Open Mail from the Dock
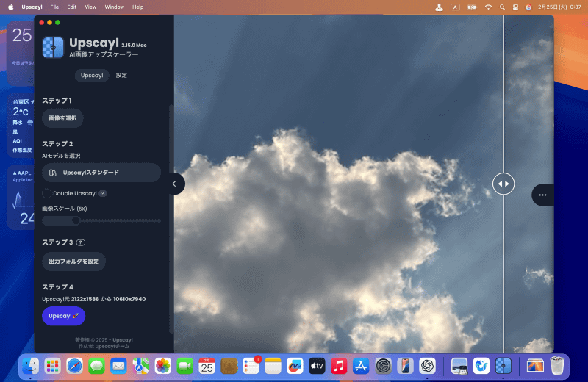 coord(118,366)
